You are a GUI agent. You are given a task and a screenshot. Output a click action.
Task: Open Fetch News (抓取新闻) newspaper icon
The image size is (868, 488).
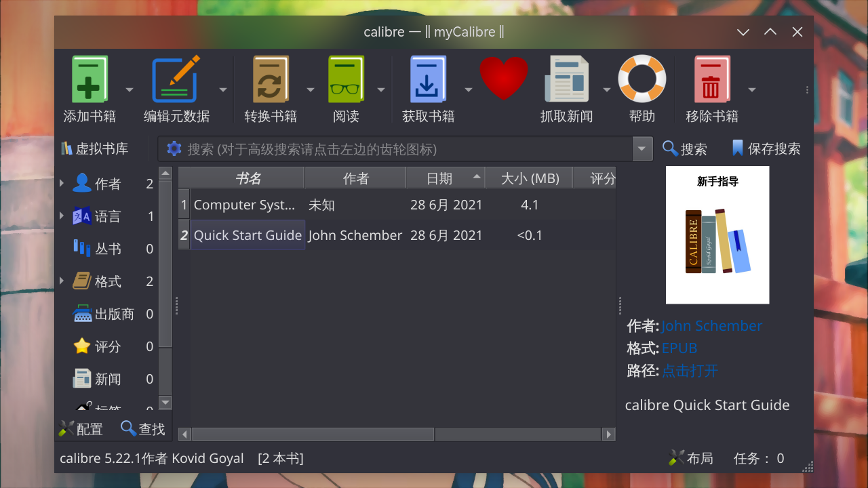click(x=566, y=80)
